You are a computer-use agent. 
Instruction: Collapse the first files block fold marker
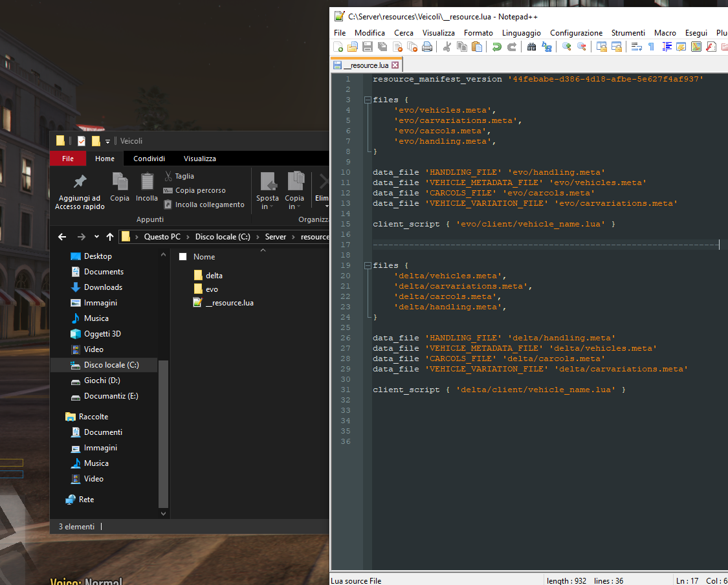[368, 100]
